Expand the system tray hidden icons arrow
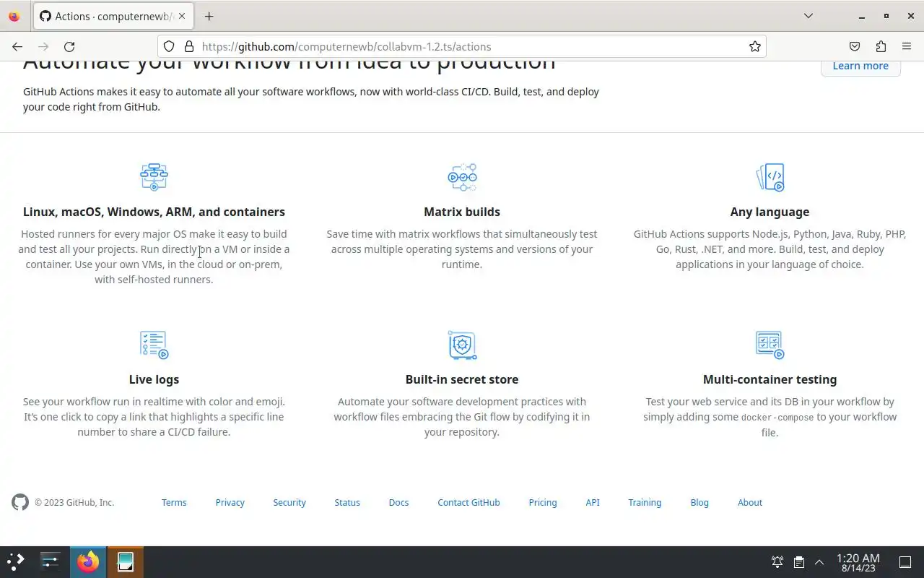This screenshot has height=578, width=924. coord(819,562)
